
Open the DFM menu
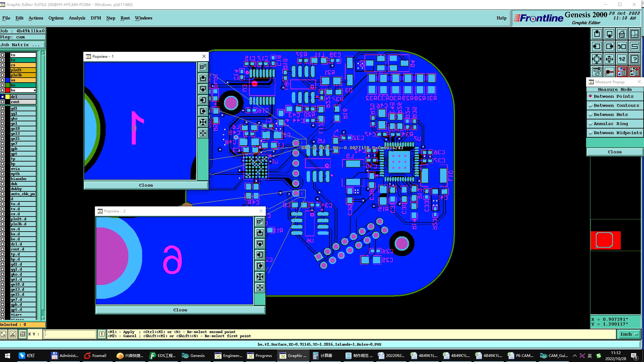[x=96, y=18]
